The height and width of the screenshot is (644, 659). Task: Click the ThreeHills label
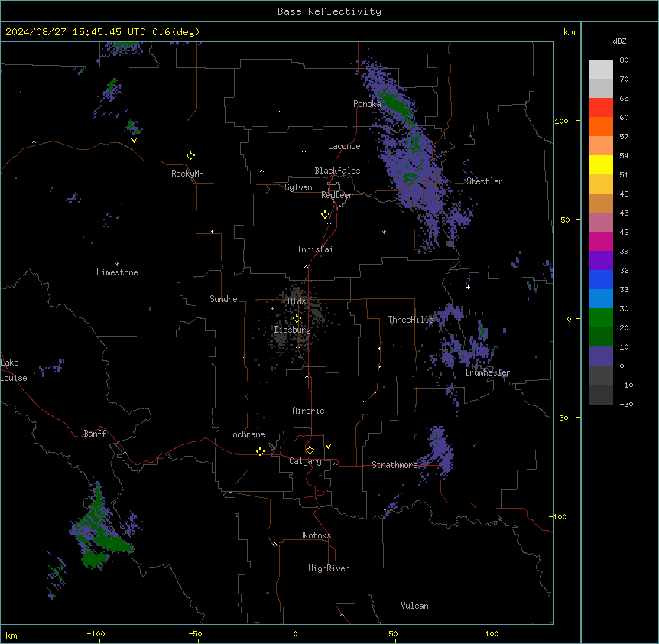click(411, 320)
